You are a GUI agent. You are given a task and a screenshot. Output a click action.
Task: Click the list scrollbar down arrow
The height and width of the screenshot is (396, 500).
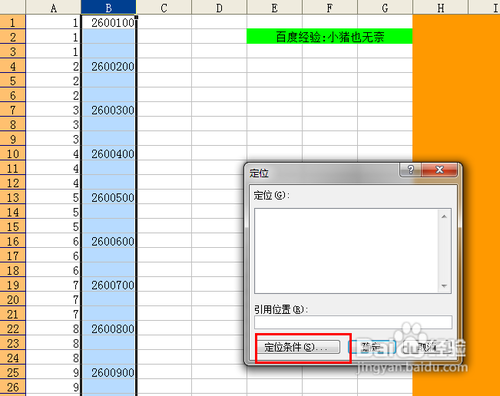[x=444, y=286]
